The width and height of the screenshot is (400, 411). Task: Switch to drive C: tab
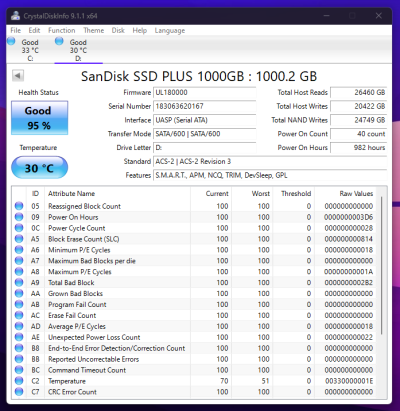30,50
